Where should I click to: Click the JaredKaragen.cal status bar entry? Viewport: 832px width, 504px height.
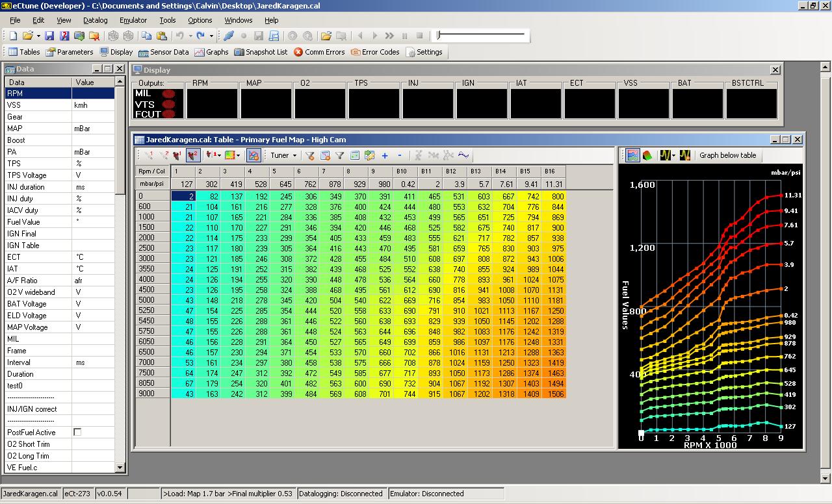click(31, 494)
